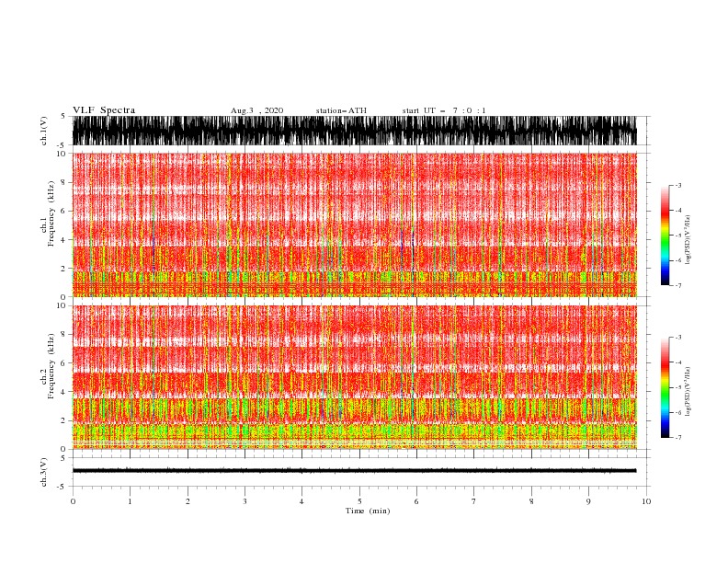Click the ch.3(V) waveform trace
Screen dimensions: 728x563
click(354, 471)
